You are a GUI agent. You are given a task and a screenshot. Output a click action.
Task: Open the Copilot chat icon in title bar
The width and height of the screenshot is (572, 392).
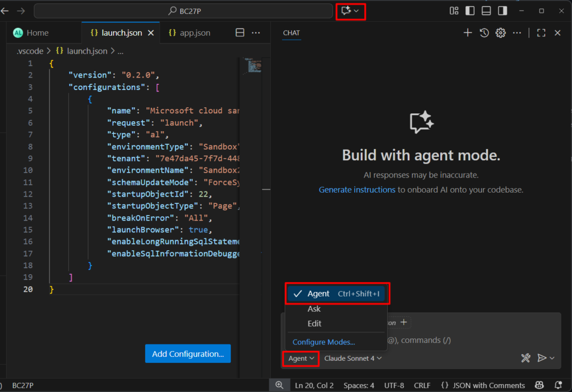[x=346, y=11]
